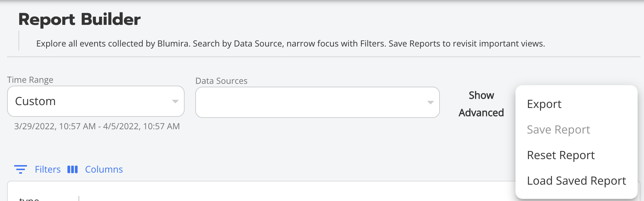Viewport: 644px width, 201px height.
Task: Choose Reset Report in the menu
Action: coord(561,155)
